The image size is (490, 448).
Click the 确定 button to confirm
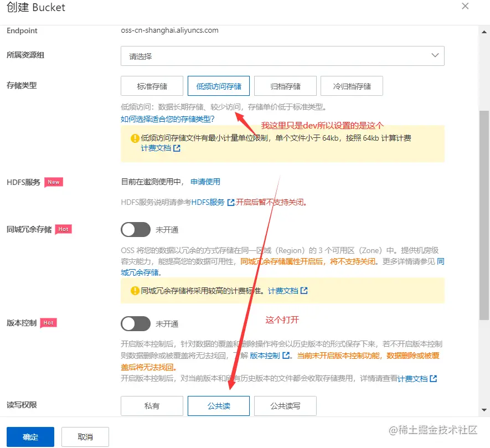coord(30,436)
